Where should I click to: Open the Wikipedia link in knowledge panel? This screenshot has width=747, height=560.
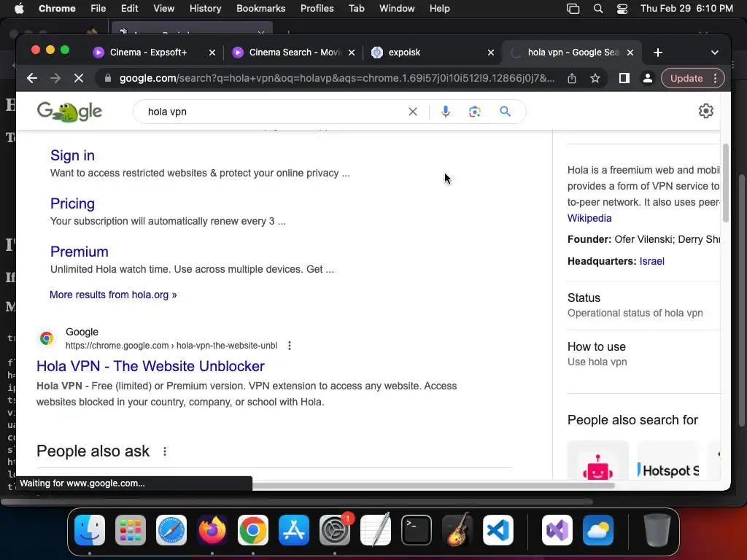tap(589, 218)
